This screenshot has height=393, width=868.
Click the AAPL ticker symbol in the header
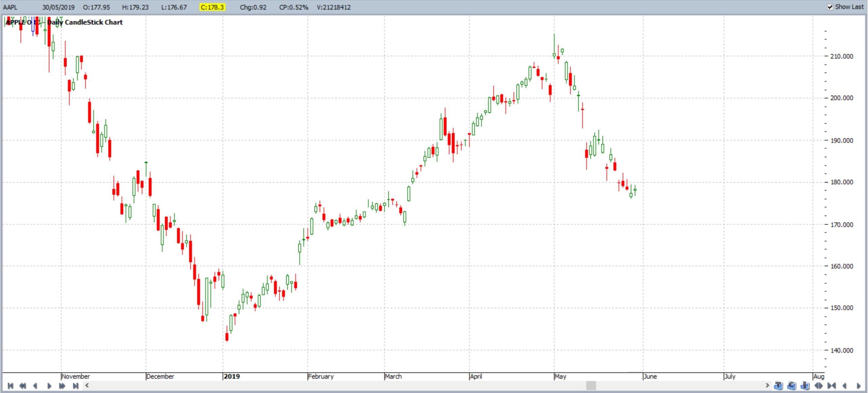pos(10,7)
